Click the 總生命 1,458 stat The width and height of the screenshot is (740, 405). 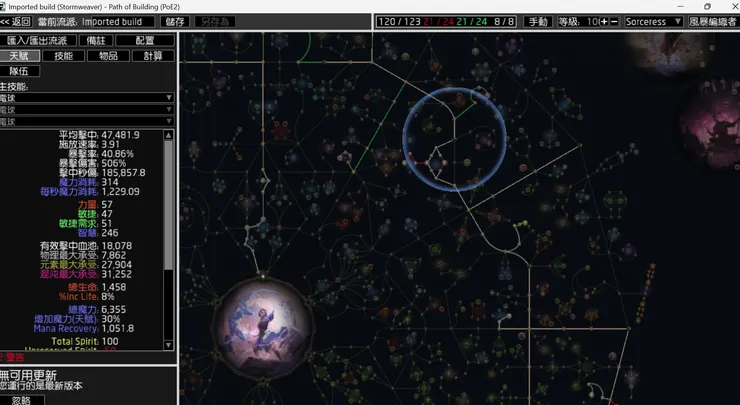click(97, 287)
